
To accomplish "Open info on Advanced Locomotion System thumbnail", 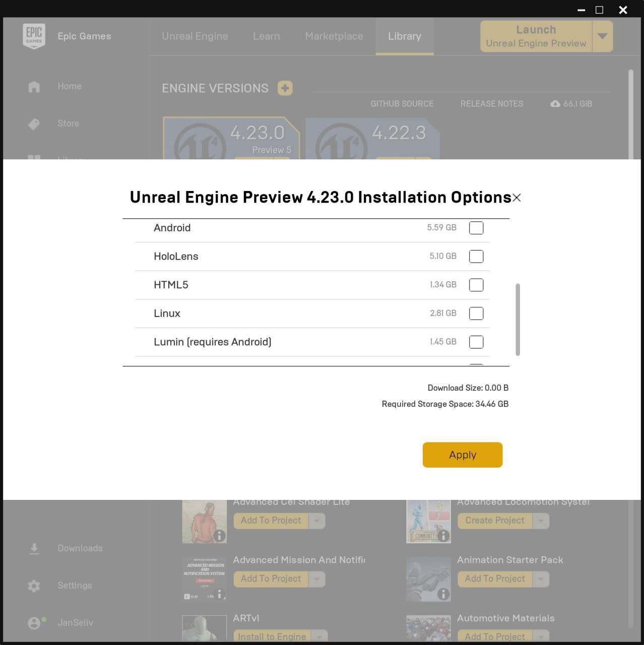I will click(x=443, y=536).
